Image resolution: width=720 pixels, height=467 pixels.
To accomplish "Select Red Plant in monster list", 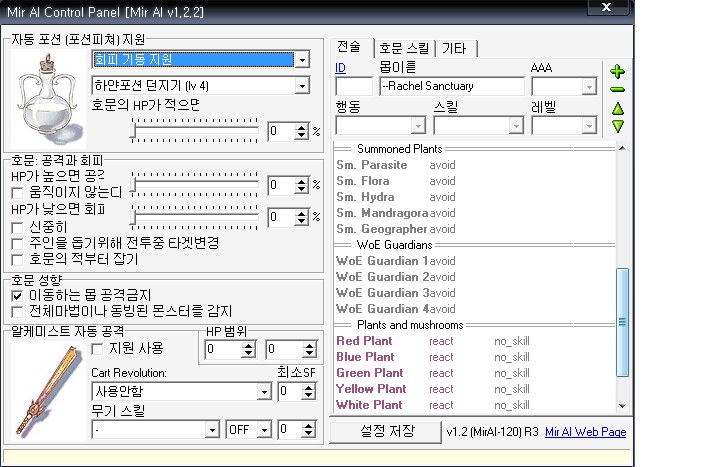I will [365, 341].
